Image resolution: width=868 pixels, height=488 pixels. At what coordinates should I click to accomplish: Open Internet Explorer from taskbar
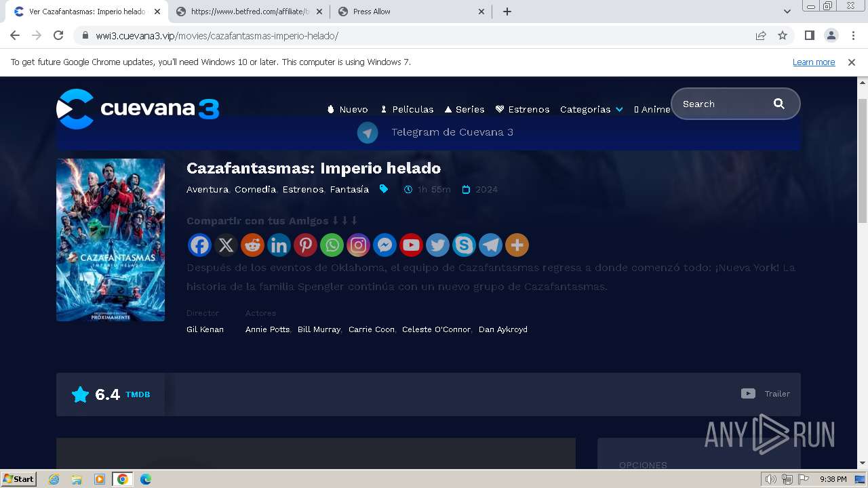[54, 479]
